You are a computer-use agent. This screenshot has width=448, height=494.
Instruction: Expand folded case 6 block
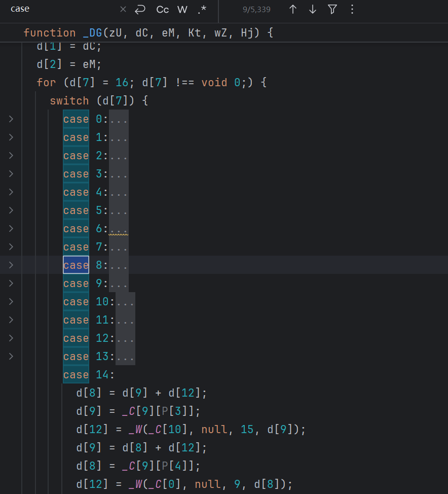click(11, 229)
